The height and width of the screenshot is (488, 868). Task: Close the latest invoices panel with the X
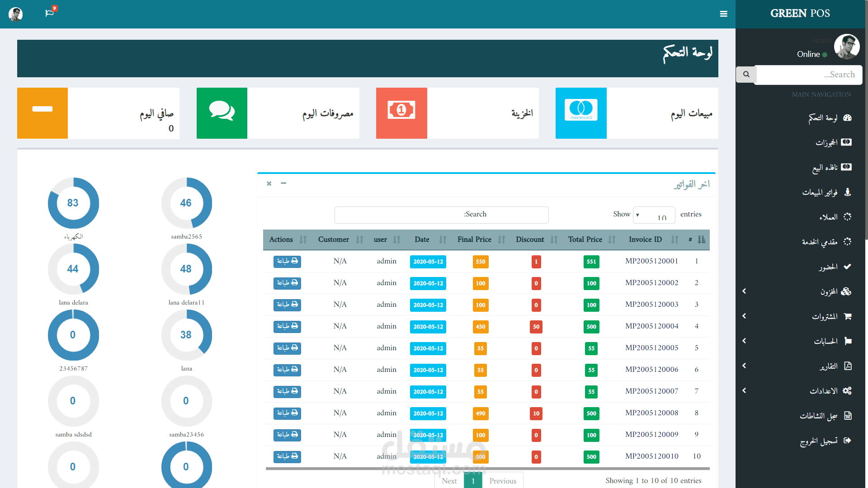click(269, 183)
